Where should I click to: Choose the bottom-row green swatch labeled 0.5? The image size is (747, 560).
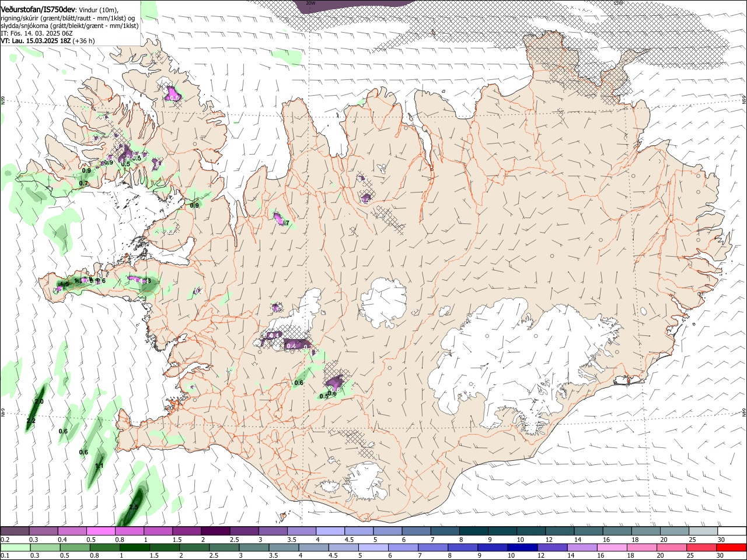point(75,548)
